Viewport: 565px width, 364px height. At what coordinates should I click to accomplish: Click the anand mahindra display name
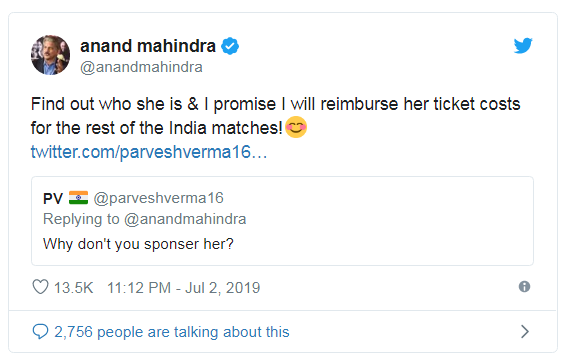click(148, 46)
